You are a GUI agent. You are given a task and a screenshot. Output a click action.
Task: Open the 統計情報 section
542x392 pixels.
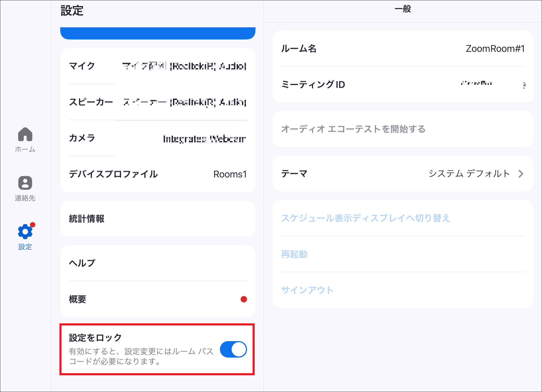click(157, 219)
